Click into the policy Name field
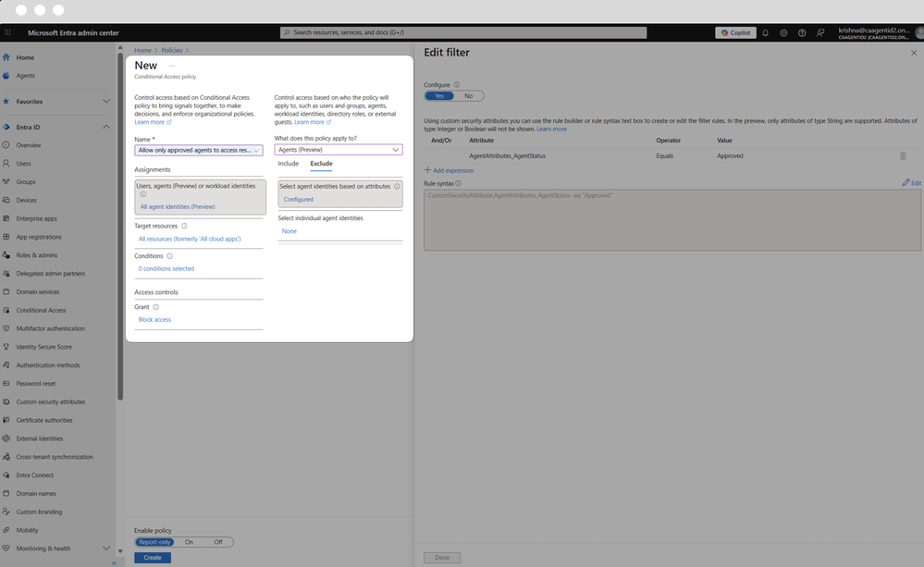This screenshot has height=567, width=924. [x=199, y=150]
